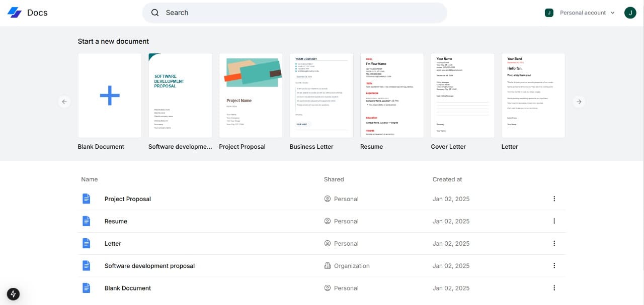Choose the Cover Letter template thumbnail
The width and height of the screenshot is (644, 305).
[463, 95]
